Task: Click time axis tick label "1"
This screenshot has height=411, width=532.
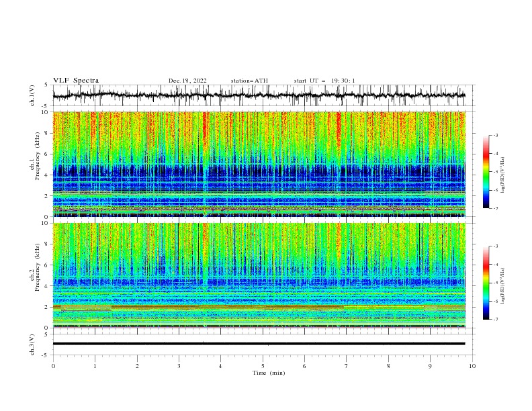Action: 95,366
